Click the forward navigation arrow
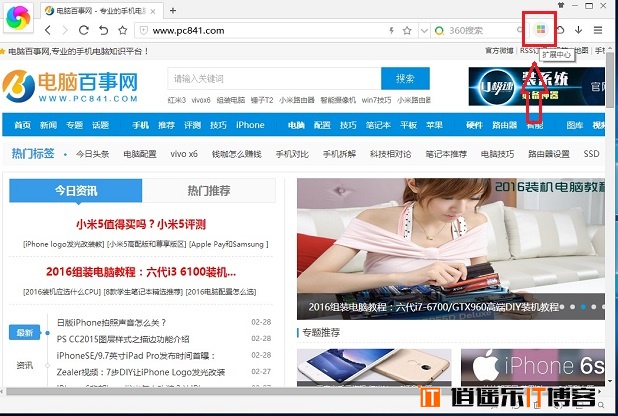Screen dimensions: 618x416 point(65,30)
